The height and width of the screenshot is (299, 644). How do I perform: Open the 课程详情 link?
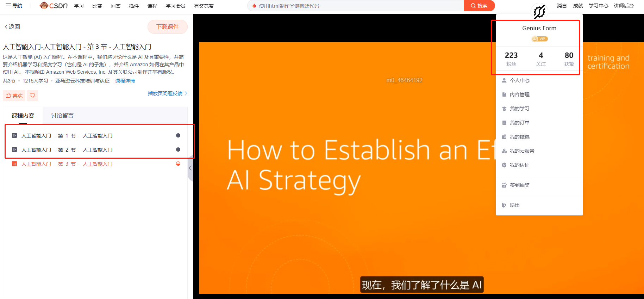coord(125,81)
